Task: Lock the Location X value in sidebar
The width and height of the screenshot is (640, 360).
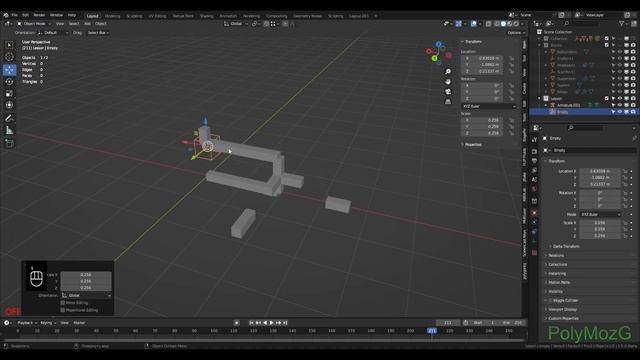Action: [511, 58]
